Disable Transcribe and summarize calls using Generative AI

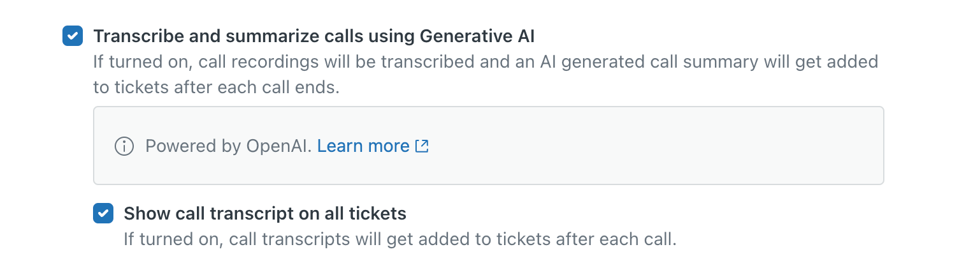73,36
